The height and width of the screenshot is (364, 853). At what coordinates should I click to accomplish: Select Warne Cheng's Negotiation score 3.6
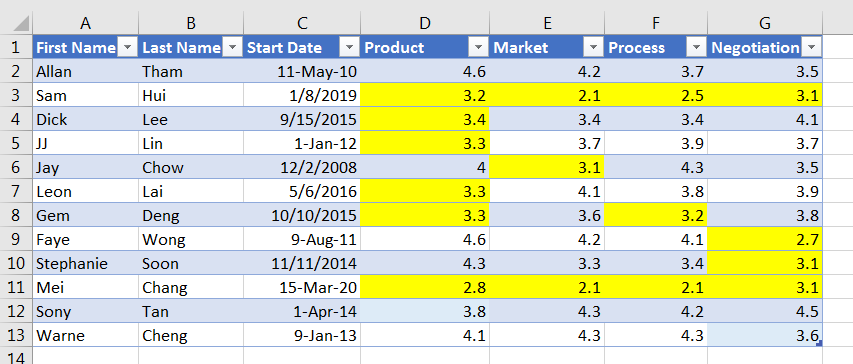[x=765, y=335]
